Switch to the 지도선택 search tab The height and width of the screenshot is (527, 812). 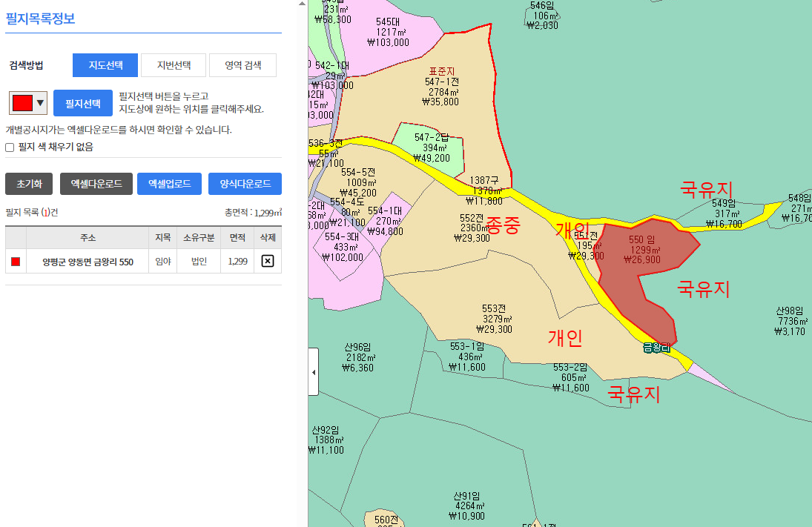(x=105, y=65)
